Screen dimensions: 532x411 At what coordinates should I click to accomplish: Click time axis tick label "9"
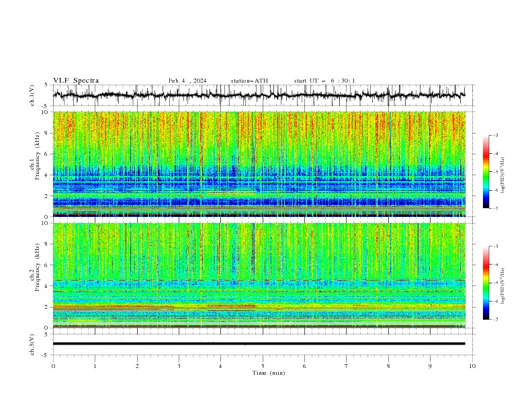[x=430, y=366]
